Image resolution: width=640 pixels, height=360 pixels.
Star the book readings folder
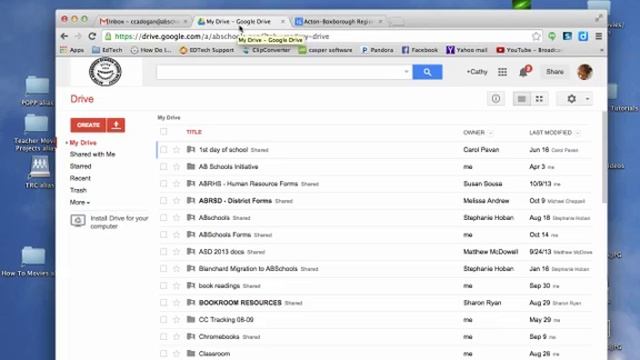176,286
